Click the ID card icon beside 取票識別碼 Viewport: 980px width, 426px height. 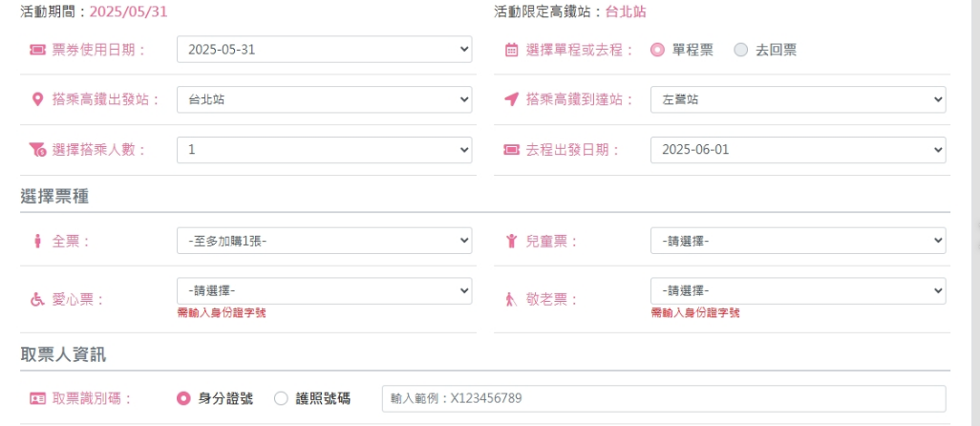(x=38, y=398)
